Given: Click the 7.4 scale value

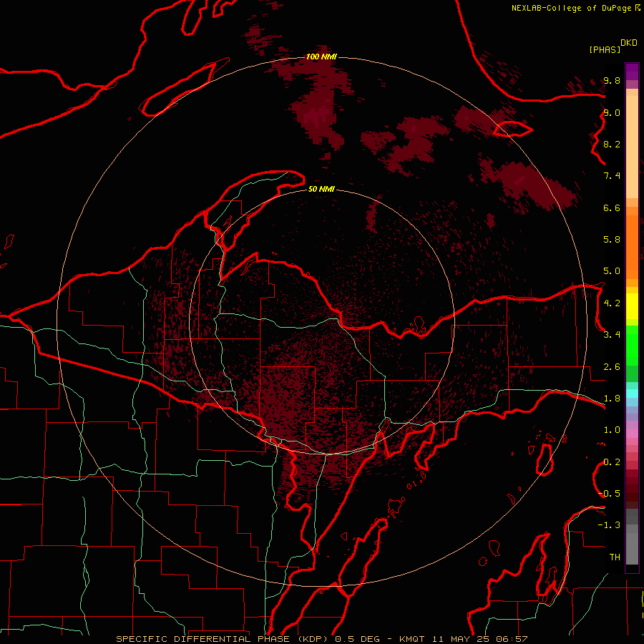Looking at the screenshot, I should 612,176.
